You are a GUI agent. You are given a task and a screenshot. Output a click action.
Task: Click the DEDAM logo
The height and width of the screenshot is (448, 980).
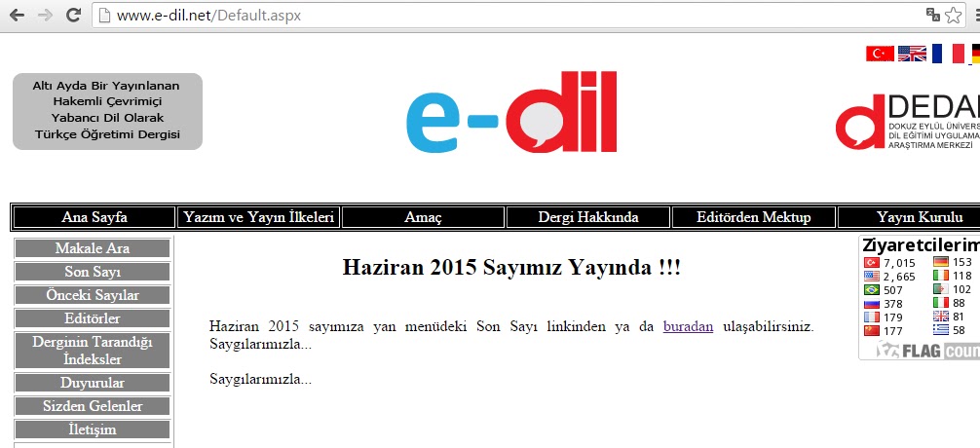[908, 122]
